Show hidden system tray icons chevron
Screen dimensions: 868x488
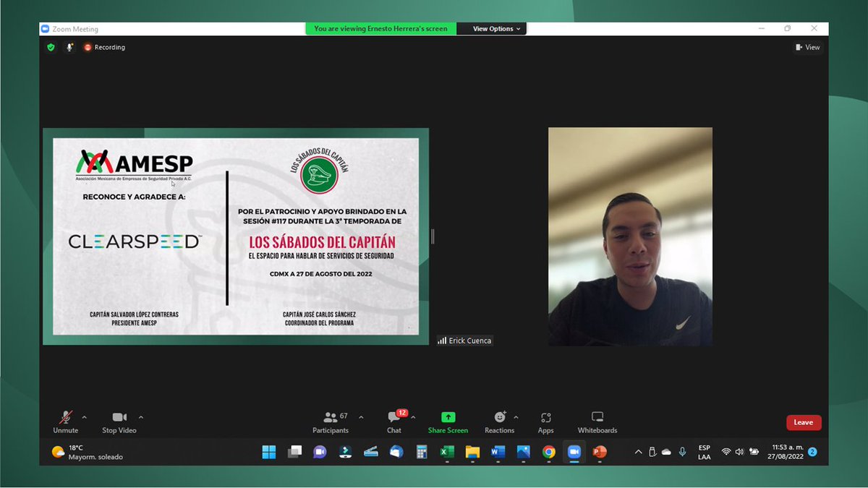click(x=638, y=452)
